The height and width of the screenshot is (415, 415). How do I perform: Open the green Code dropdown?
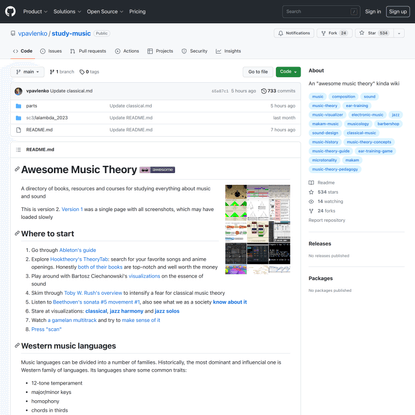click(288, 72)
